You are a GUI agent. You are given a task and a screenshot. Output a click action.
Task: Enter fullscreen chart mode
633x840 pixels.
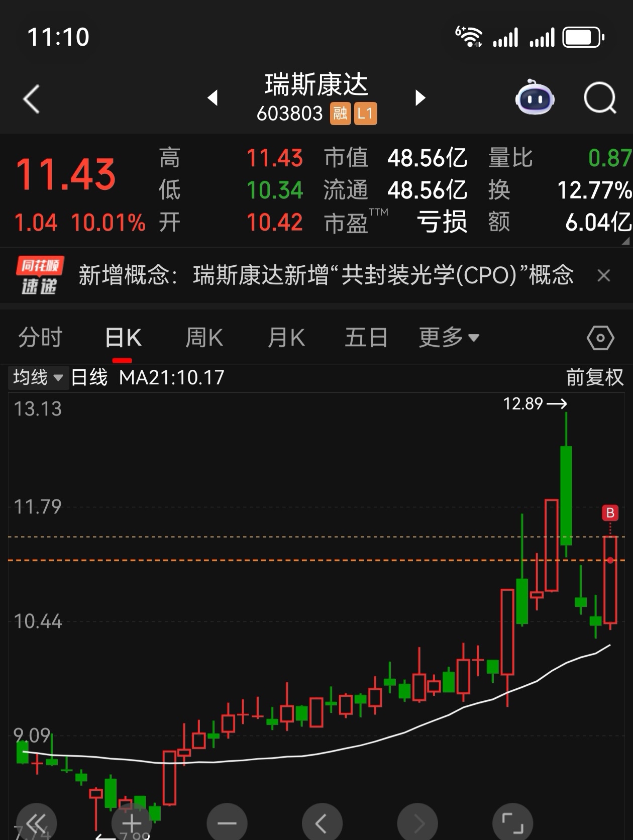click(x=513, y=823)
